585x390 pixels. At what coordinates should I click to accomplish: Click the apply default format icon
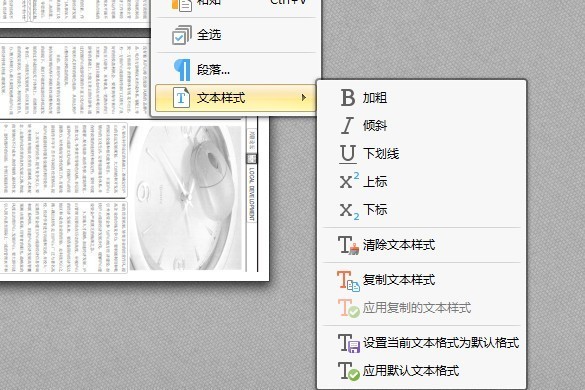[x=349, y=371]
